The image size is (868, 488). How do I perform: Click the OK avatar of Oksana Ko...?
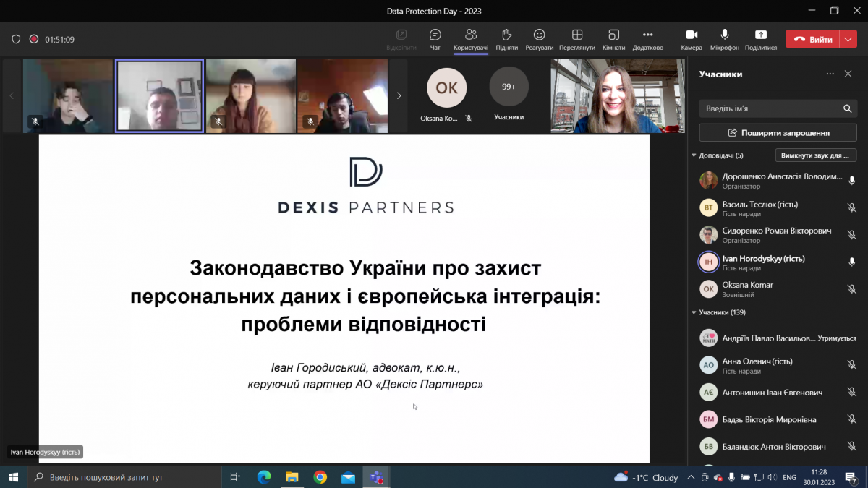coord(446,87)
